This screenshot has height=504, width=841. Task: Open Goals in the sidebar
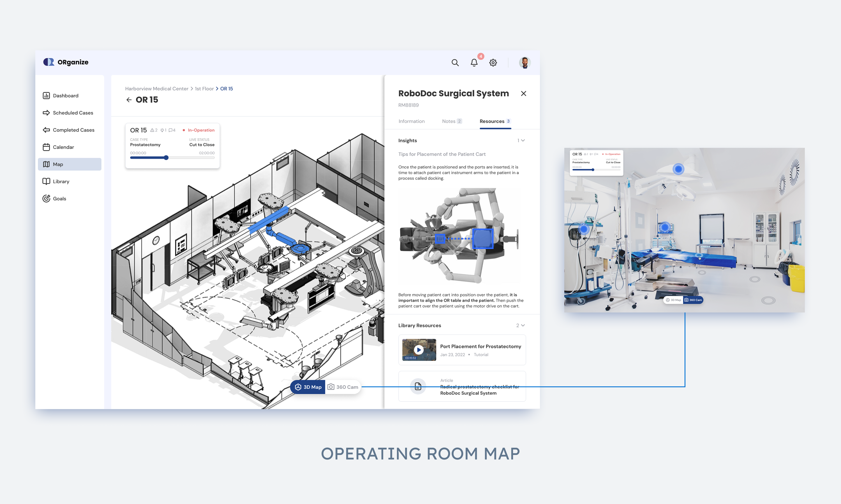(59, 199)
